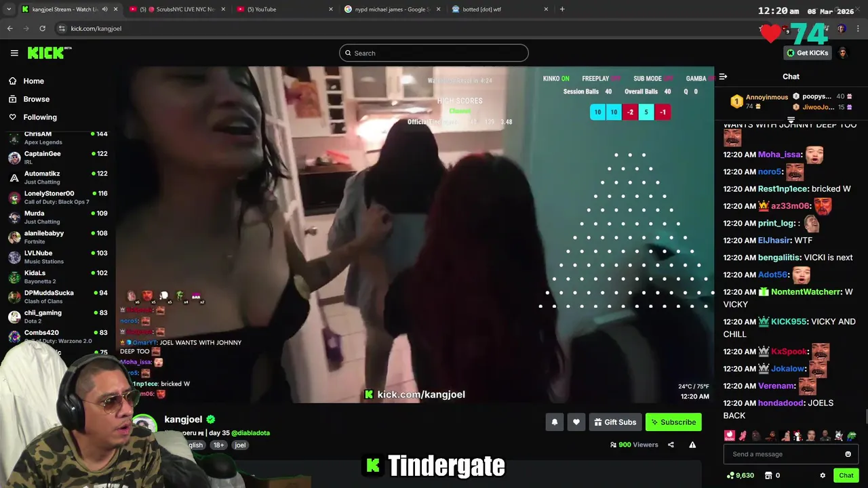Click Moha_issa username in chat

tap(779, 155)
